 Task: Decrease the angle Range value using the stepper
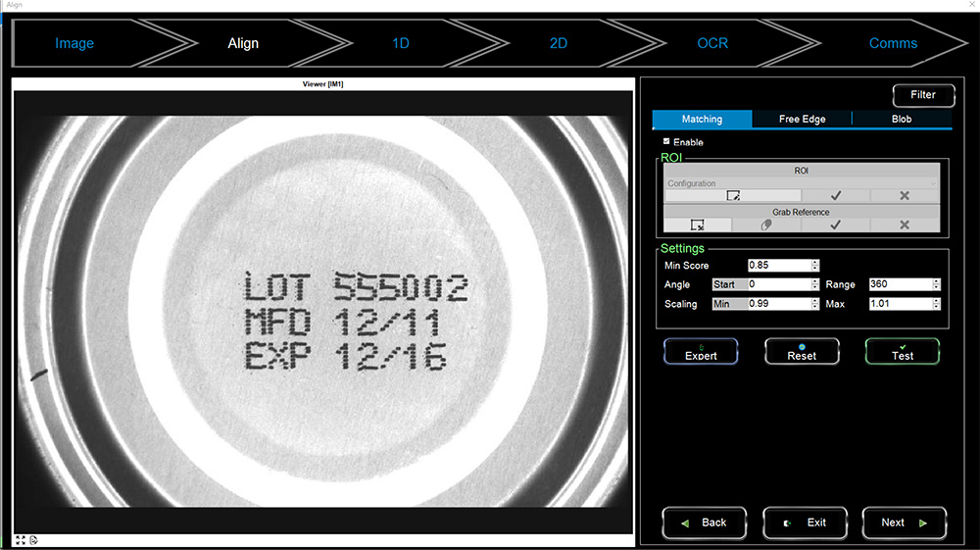(936, 287)
